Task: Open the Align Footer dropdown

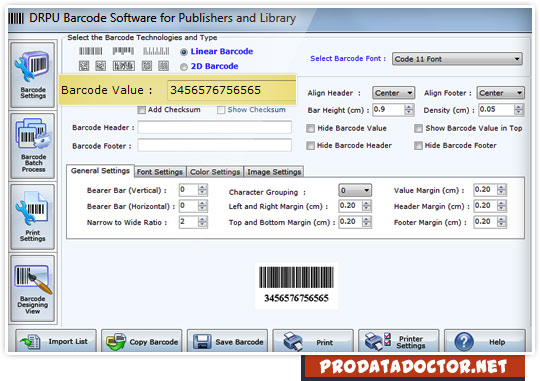Action: pyautogui.click(x=500, y=93)
